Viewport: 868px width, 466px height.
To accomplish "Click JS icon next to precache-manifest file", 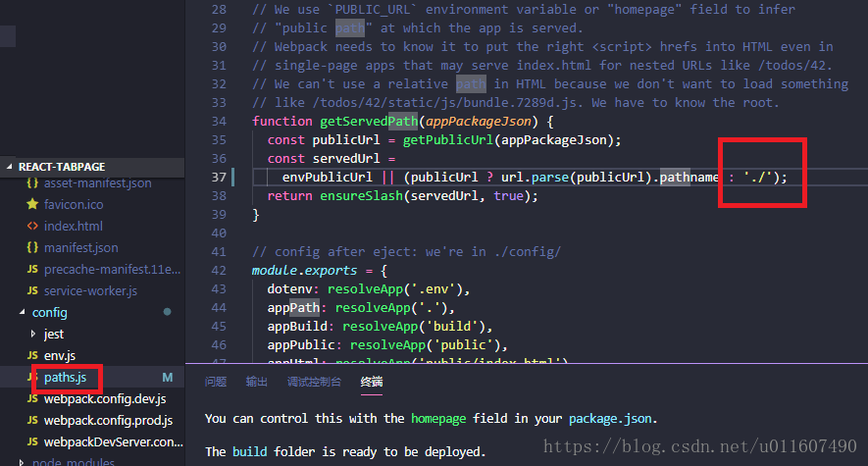I will click(32, 269).
